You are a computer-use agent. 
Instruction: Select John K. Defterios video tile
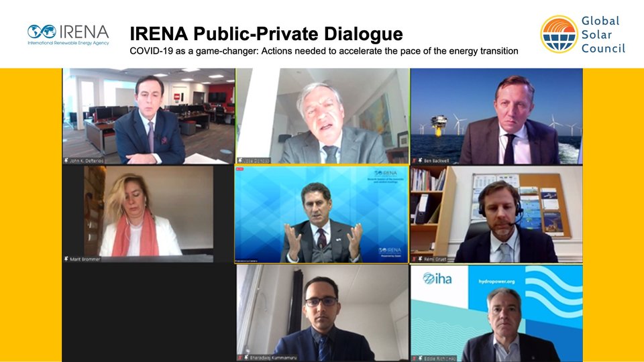pyautogui.click(x=149, y=116)
